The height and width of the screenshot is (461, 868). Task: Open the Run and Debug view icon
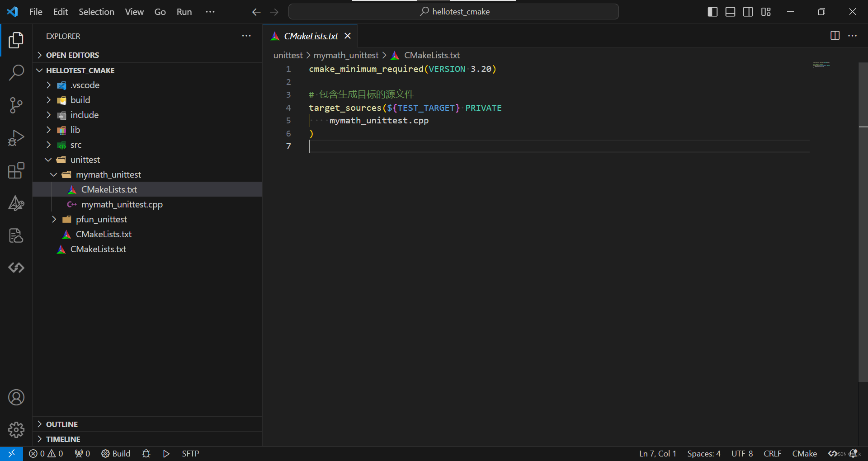pyautogui.click(x=16, y=138)
